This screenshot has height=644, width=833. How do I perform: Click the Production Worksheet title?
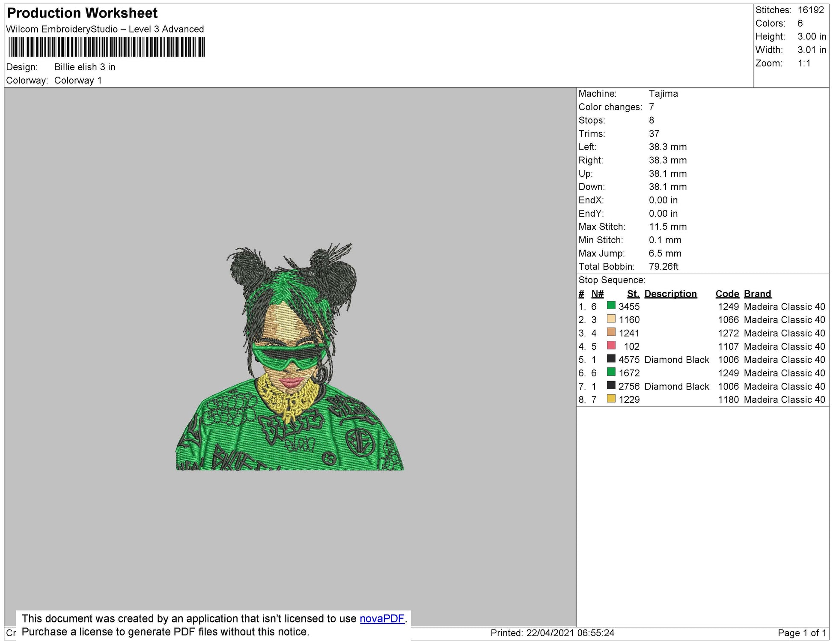click(x=82, y=13)
